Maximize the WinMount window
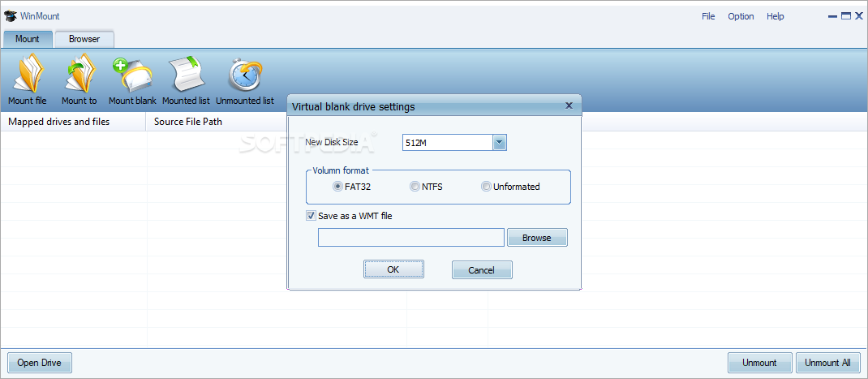 point(846,16)
